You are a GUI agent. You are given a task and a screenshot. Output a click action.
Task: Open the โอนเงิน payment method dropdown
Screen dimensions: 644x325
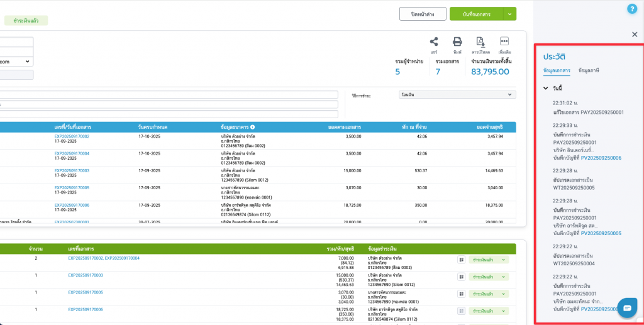457,95
